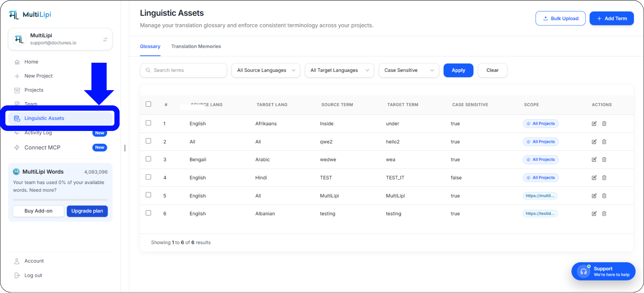This screenshot has width=644, height=293.
Task: Expand the Case Sensitive dropdown
Action: click(x=409, y=70)
